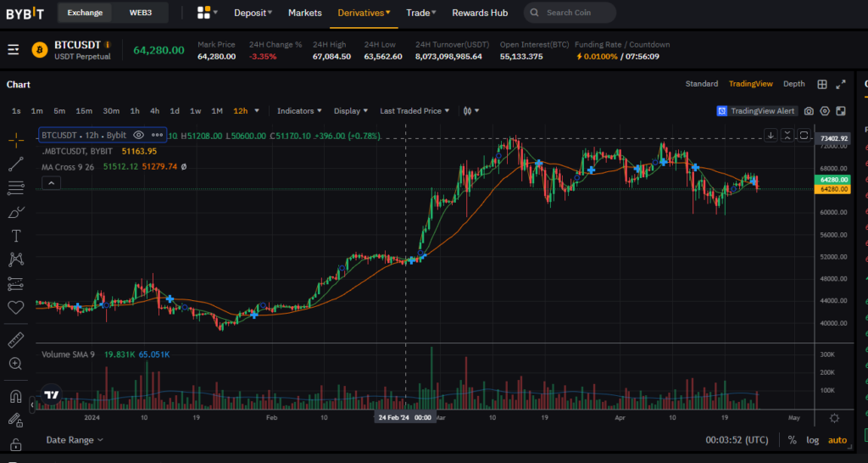This screenshot has width=868, height=463.
Task: Click the Bitcoin coin icon
Action: (40, 50)
